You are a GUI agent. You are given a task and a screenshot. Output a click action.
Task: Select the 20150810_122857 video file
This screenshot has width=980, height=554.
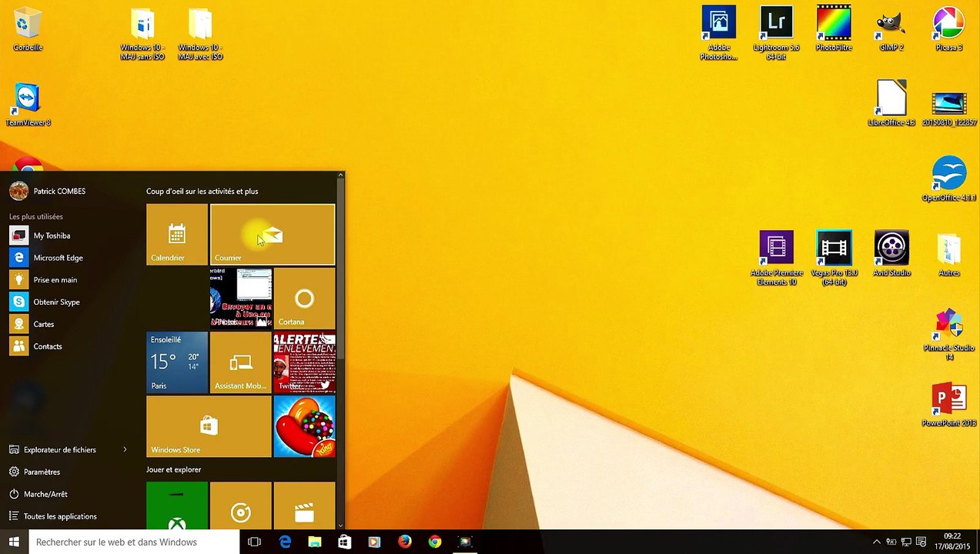[x=948, y=109]
